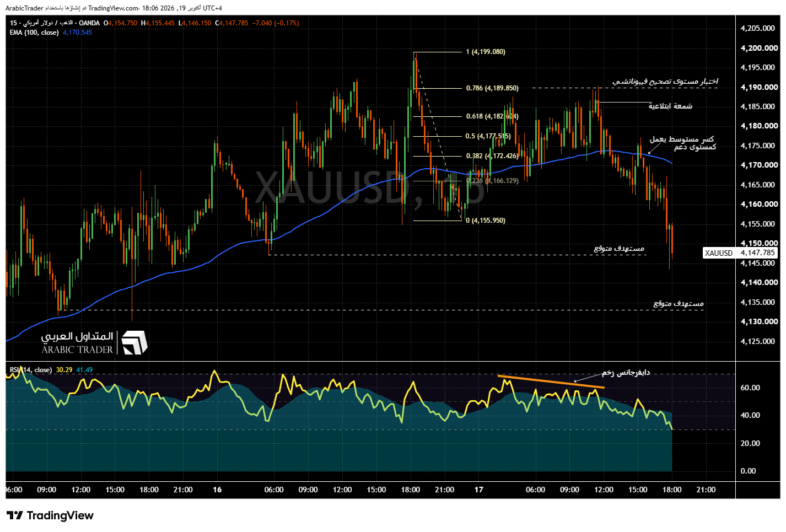Click the RSI axis 0.00 label
Image resolution: width=786 pixels, height=532 pixels.
(x=748, y=471)
